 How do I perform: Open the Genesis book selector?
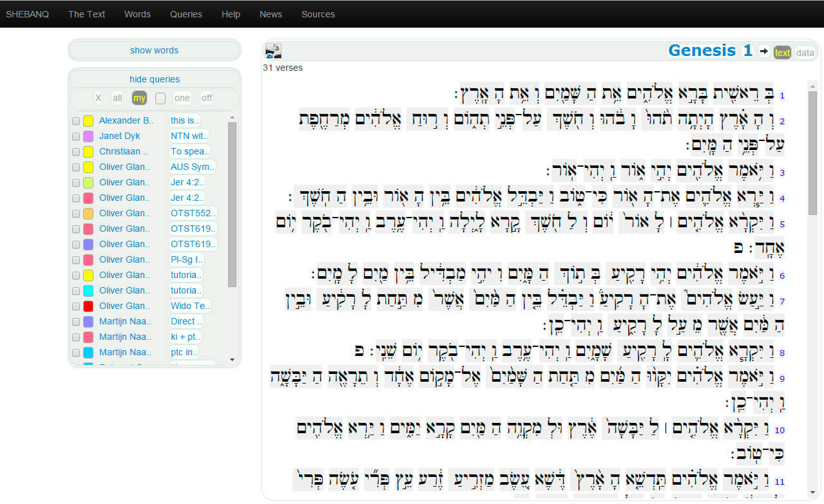pyautogui.click(x=702, y=51)
